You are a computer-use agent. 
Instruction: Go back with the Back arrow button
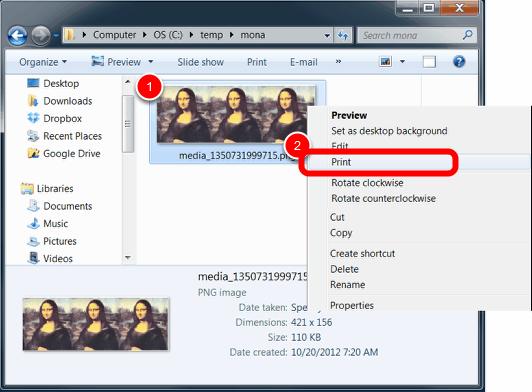[x=17, y=35]
